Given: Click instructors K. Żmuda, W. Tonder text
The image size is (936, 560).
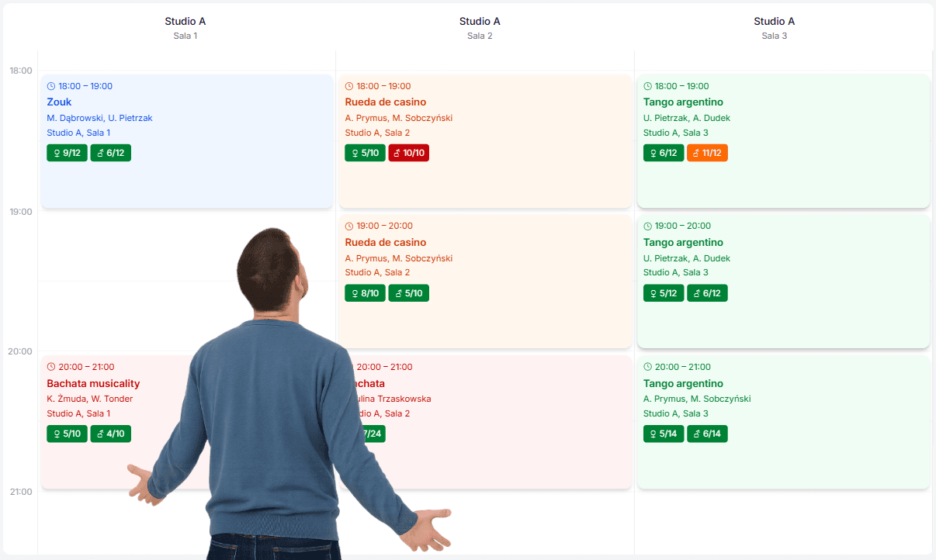Looking at the screenshot, I should (x=89, y=399).
